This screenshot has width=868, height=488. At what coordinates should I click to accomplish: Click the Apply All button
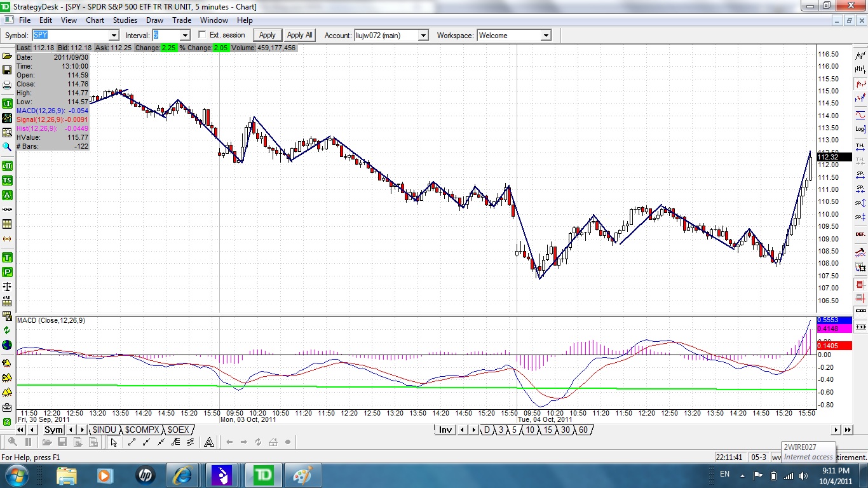click(x=299, y=35)
